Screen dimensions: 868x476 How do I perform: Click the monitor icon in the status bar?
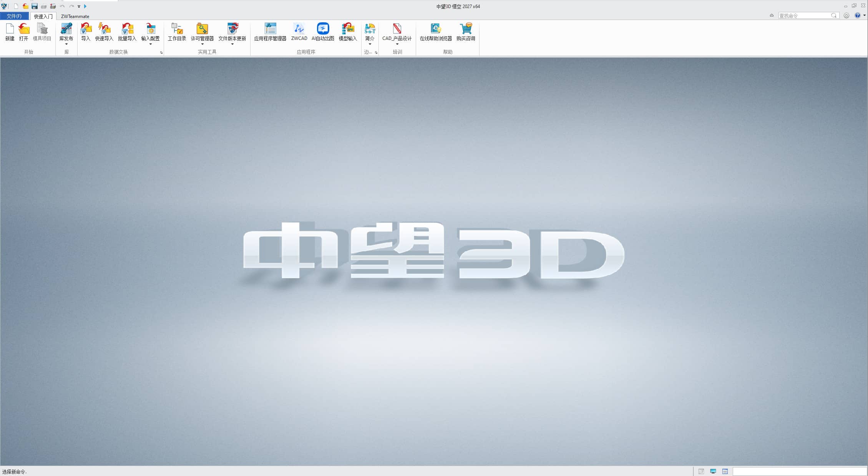point(713,471)
